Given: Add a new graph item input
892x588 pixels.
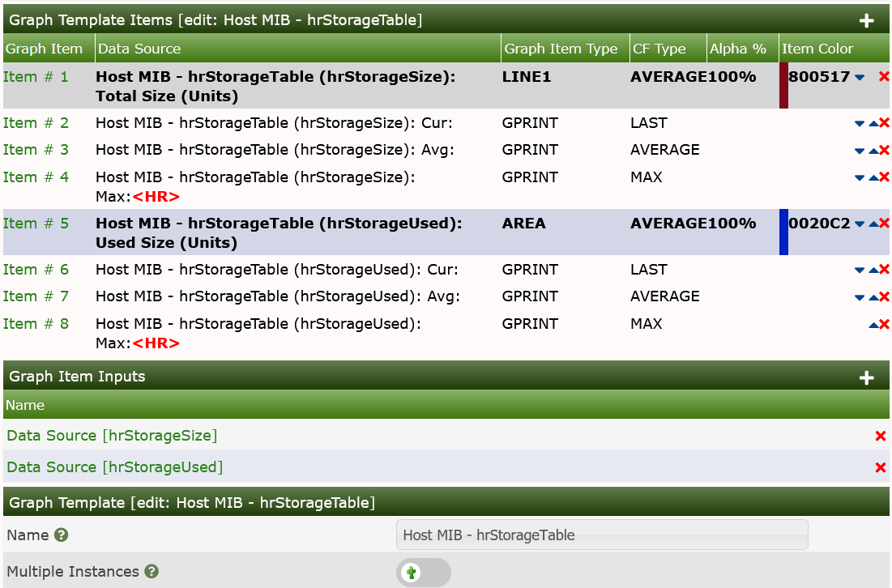Looking at the screenshot, I should pyautogui.click(x=867, y=377).
